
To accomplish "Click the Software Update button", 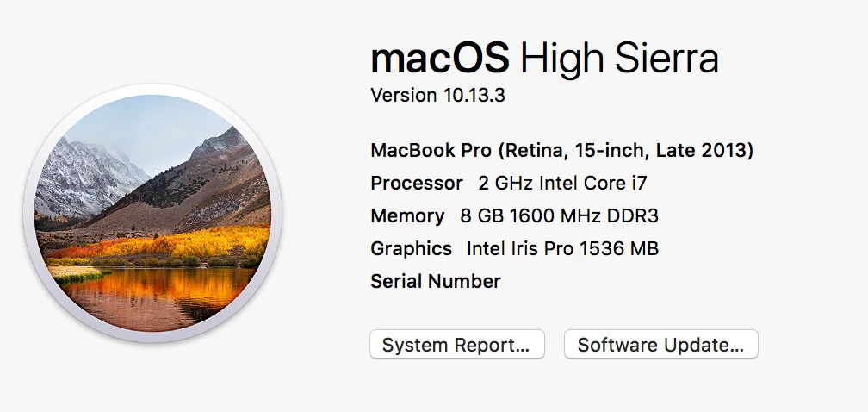I will (x=661, y=345).
